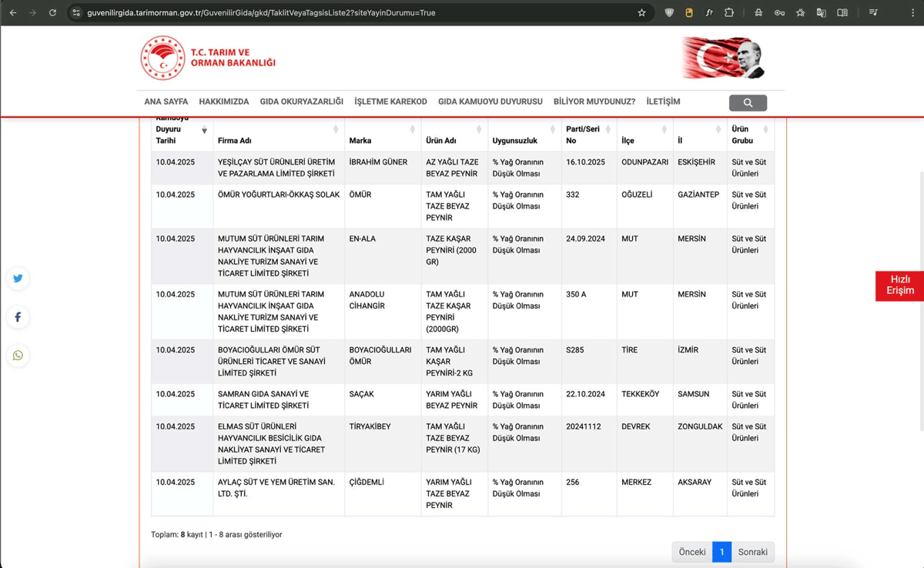
Task: Reload the current page
Action: tap(52, 12)
